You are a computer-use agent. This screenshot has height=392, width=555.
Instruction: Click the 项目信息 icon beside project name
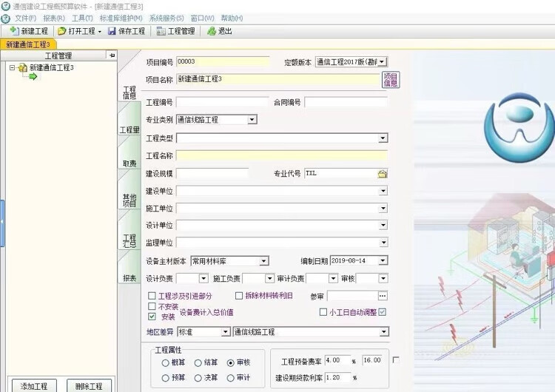(390, 80)
